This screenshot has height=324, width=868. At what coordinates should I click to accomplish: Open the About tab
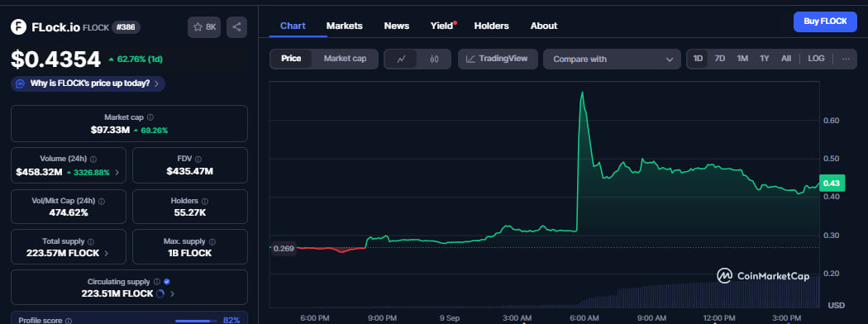(x=544, y=26)
